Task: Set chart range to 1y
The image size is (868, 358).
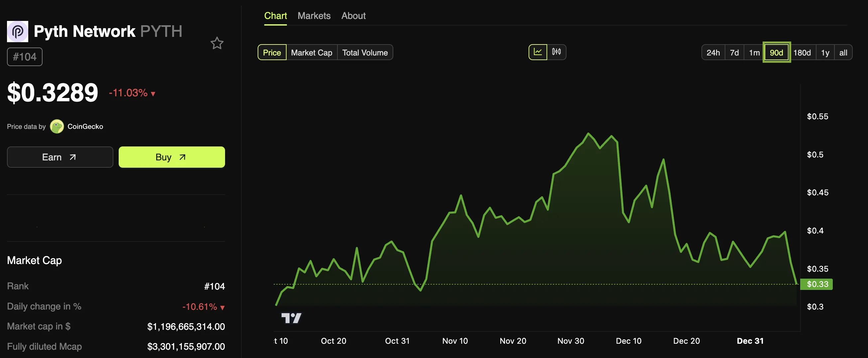Action: point(825,52)
